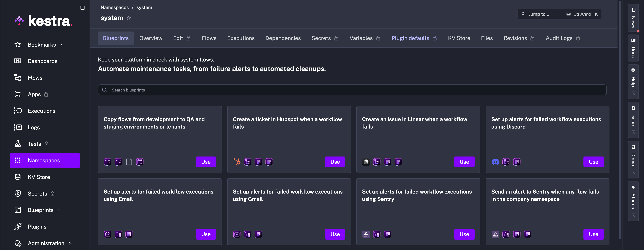Image resolution: width=644 pixels, height=250 pixels.
Task: Click the Linear plugin icon
Action: click(x=366, y=162)
